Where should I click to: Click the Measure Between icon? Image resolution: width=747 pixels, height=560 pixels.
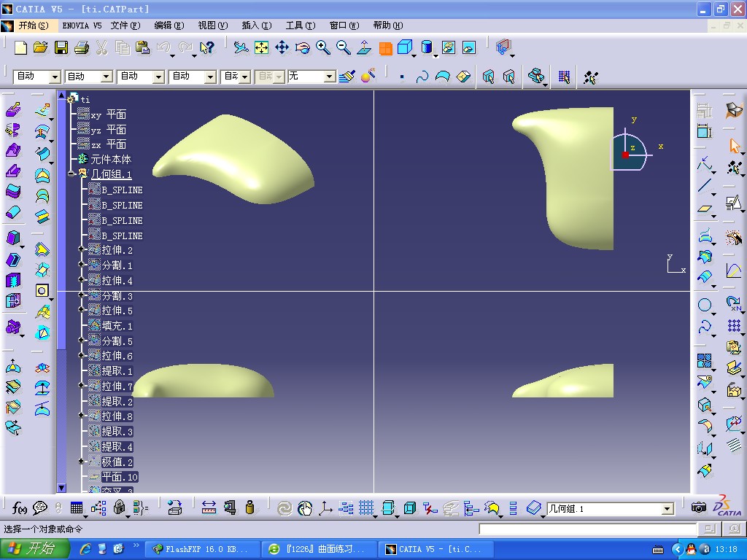[209, 508]
